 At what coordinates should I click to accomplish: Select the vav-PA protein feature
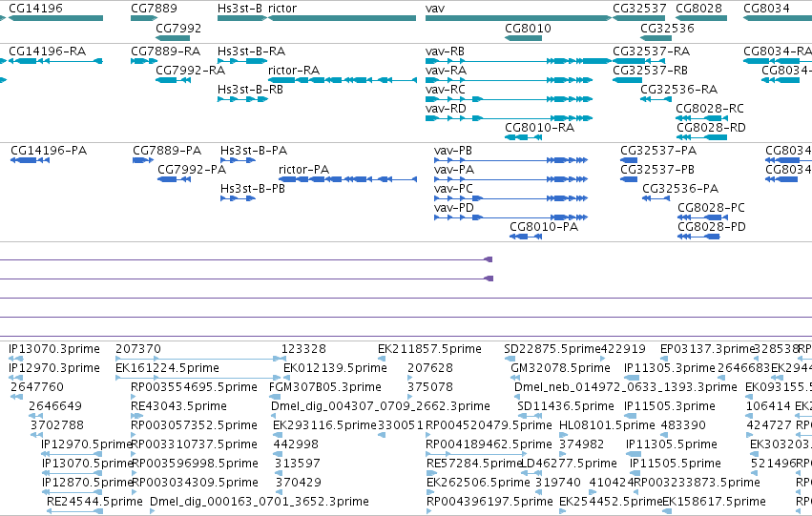(x=510, y=179)
